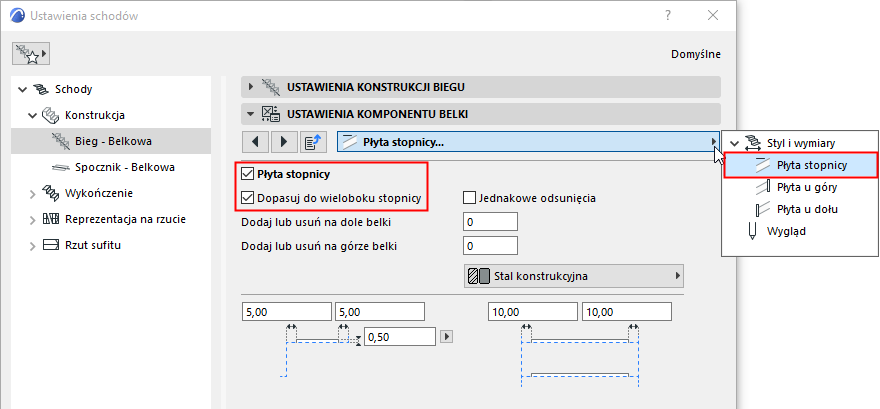The image size is (880, 409).
Task: Choose Płyta stopnicy from popup menu
Action: [x=800, y=165]
